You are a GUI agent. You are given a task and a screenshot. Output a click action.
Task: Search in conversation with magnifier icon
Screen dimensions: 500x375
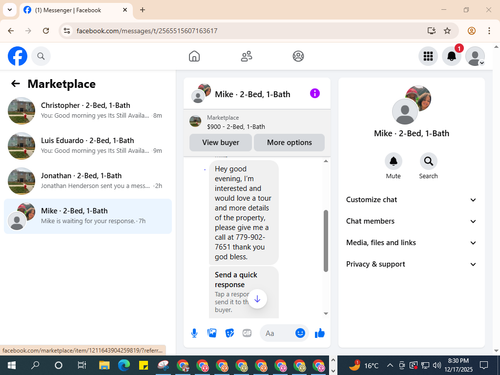(x=428, y=161)
